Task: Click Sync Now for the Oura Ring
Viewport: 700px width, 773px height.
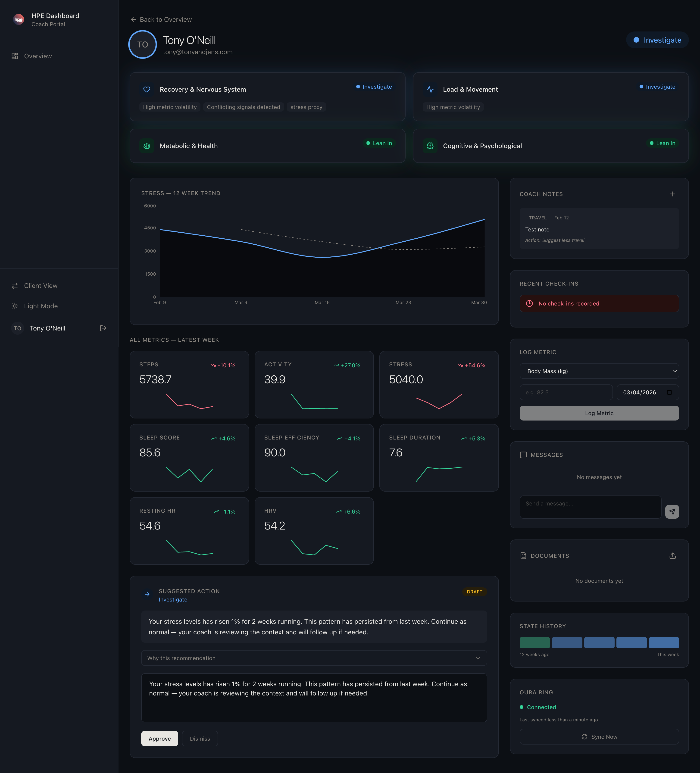Action: coord(599,737)
